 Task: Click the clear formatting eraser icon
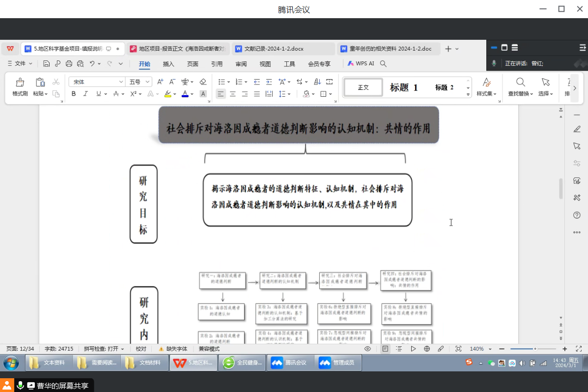203,82
